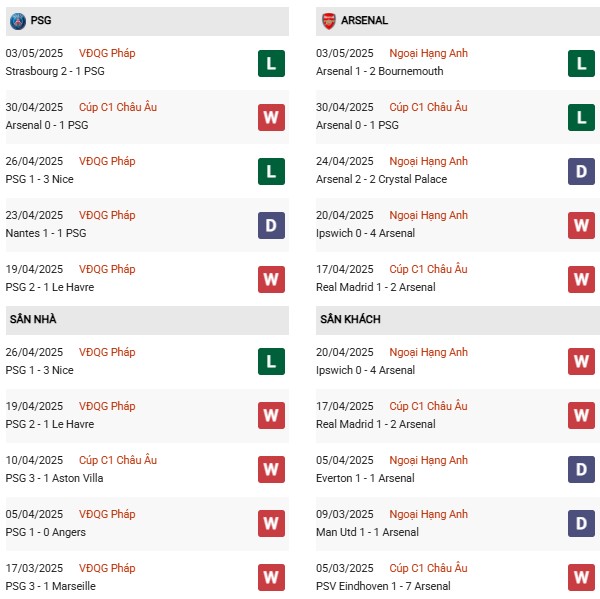600x599 pixels.
Task: Click the W badge for PSG 1-0 Angers
Action: (x=271, y=523)
